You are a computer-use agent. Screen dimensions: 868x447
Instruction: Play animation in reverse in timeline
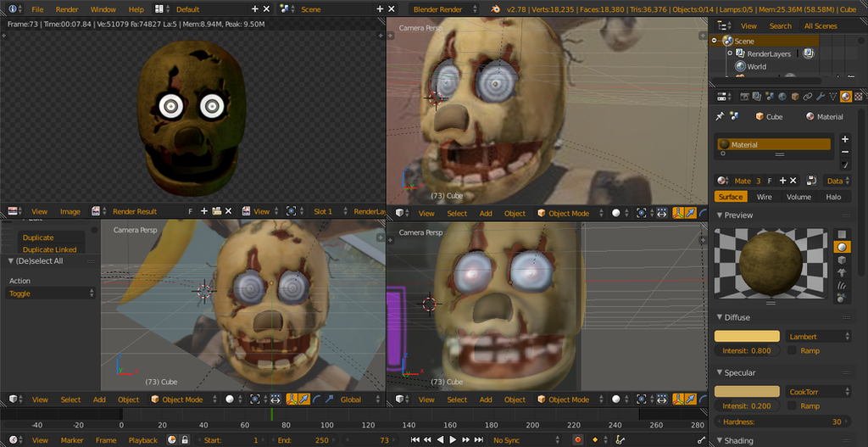click(441, 440)
